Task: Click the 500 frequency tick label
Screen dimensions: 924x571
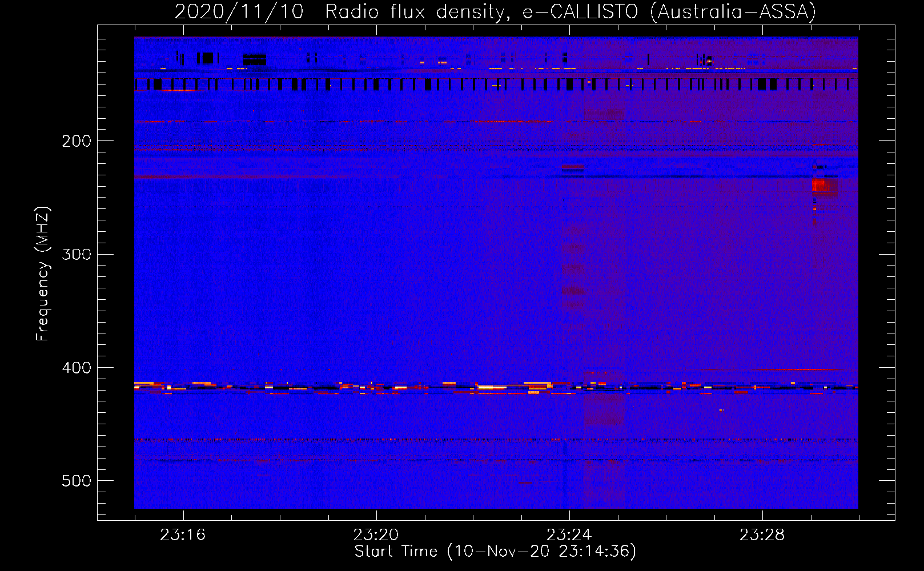Action: (x=77, y=481)
